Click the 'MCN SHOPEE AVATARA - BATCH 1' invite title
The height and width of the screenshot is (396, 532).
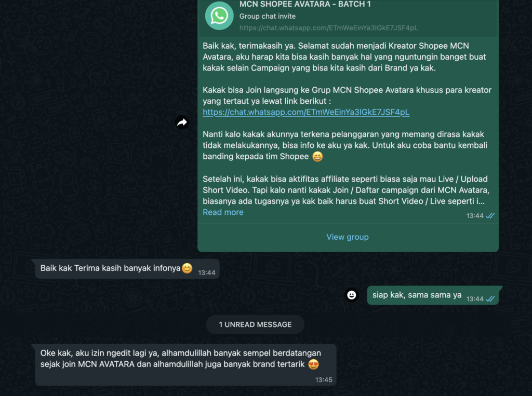pyautogui.click(x=305, y=4)
